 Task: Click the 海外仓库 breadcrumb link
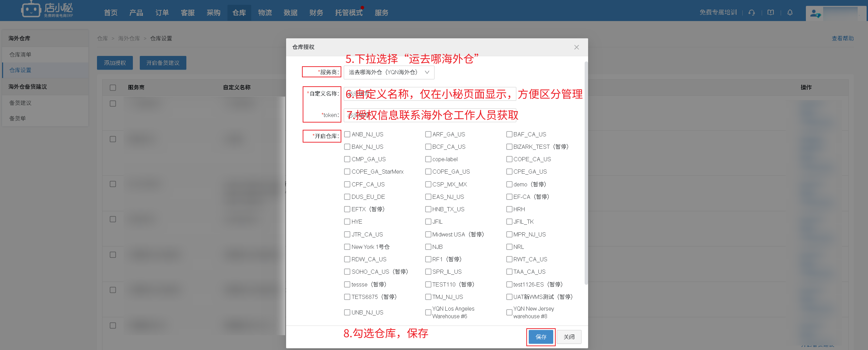pos(129,38)
